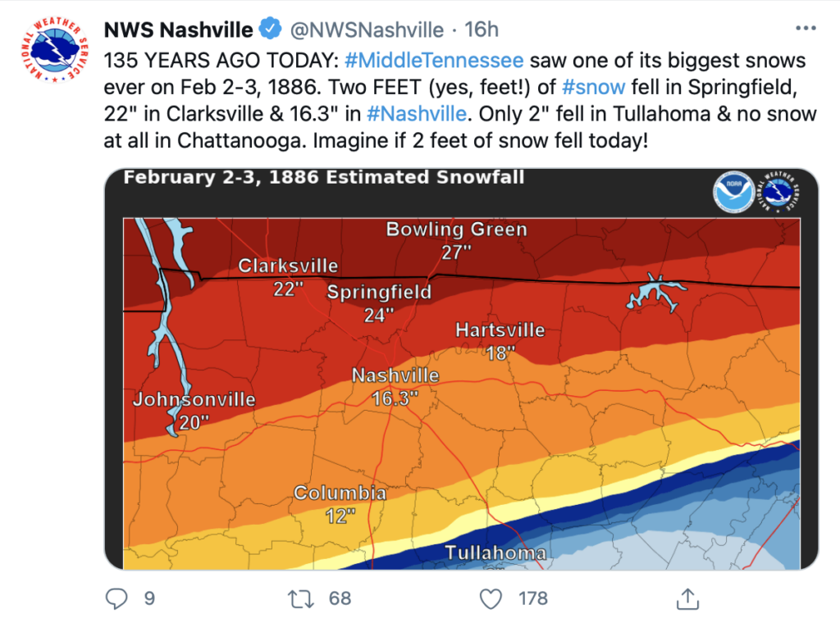
Task: Open the #MiddleTennessee hashtag link
Action: (434, 61)
